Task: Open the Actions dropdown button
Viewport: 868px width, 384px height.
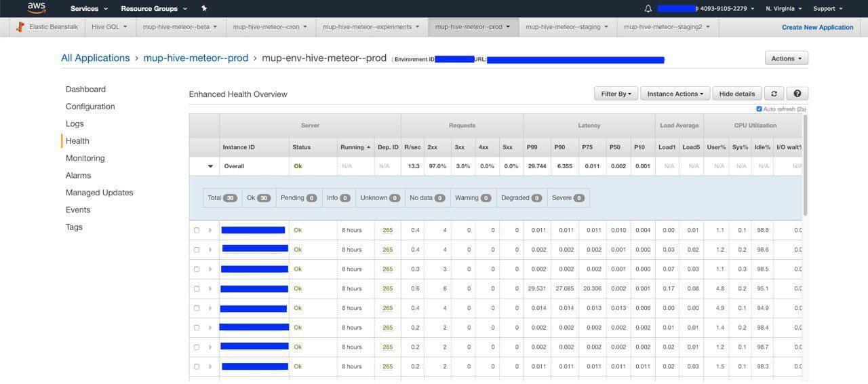Action: click(x=787, y=58)
